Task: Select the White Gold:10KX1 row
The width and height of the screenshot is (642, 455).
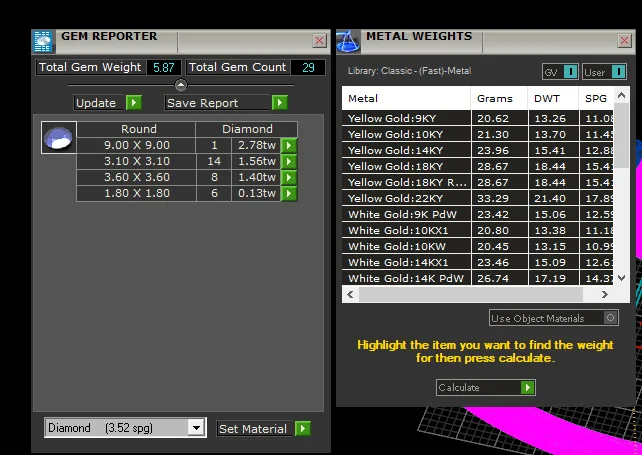Action: click(x=477, y=230)
